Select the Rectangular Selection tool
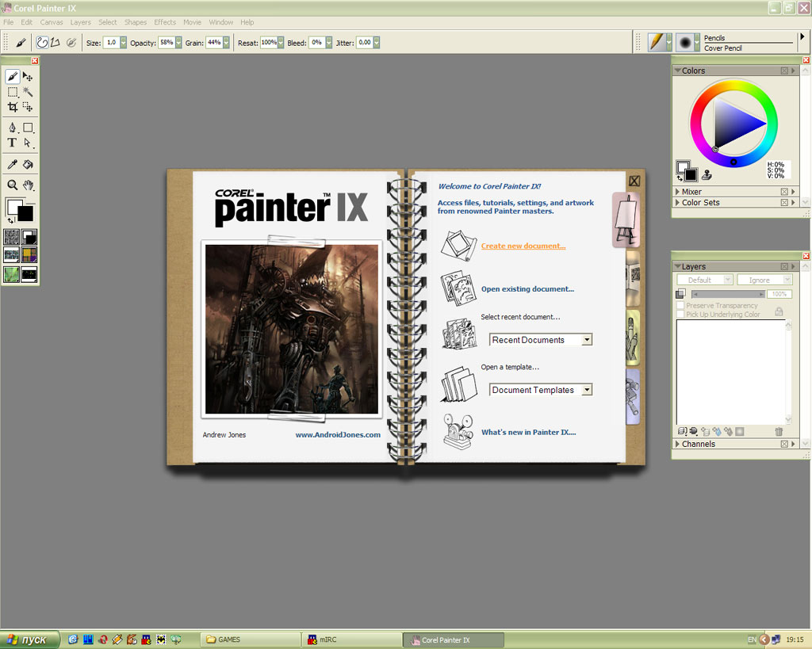The image size is (812, 649). click(13, 92)
